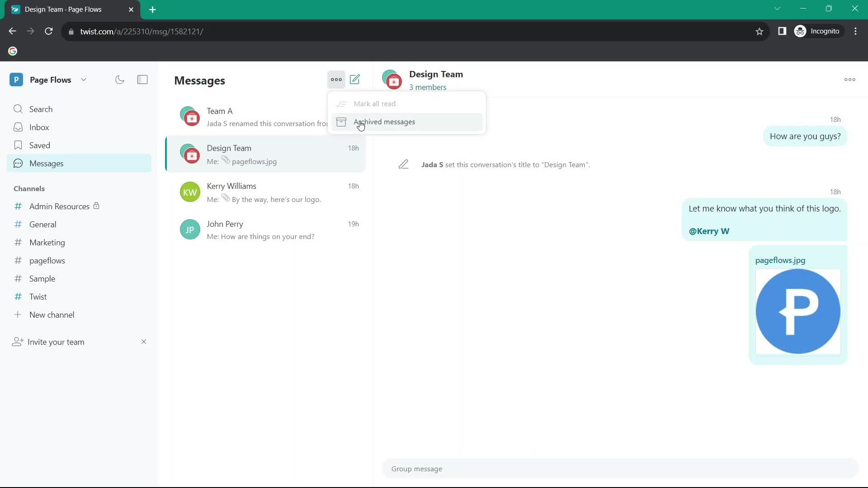Image resolution: width=868 pixels, height=488 pixels.
Task: Click the Design Team group avatar icon
Action: pos(393,79)
